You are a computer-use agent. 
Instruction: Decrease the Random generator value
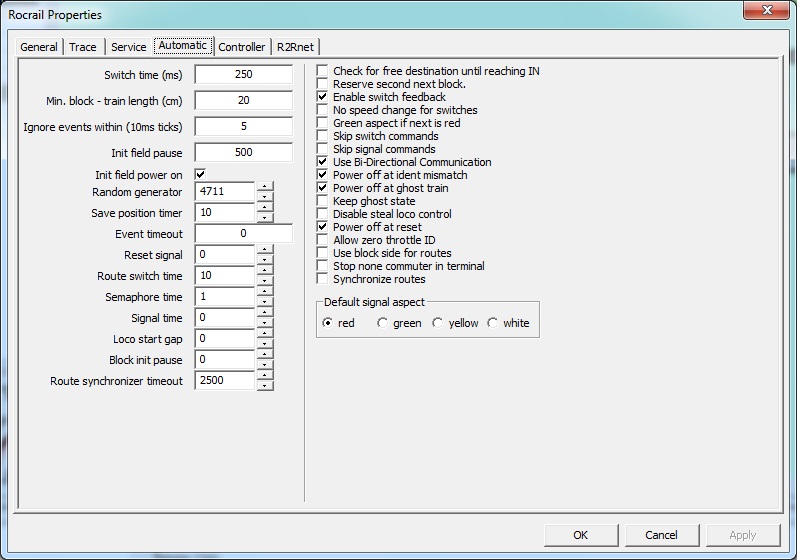(265, 197)
